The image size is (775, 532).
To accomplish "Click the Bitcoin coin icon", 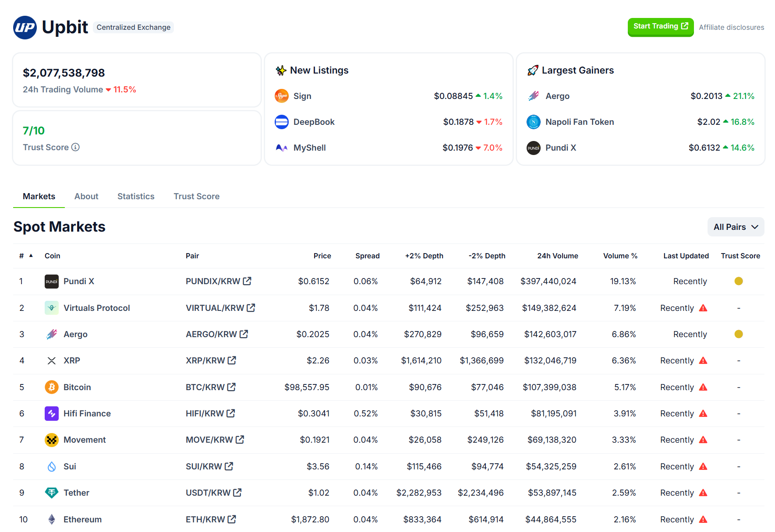I will pyautogui.click(x=52, y=387).
